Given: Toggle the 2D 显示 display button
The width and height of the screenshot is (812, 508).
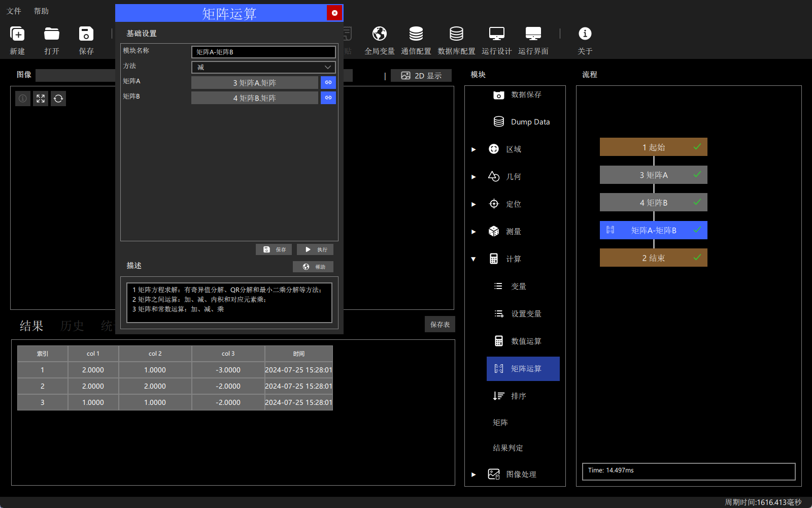Looking at the screenshot, I should coord(421,76).
